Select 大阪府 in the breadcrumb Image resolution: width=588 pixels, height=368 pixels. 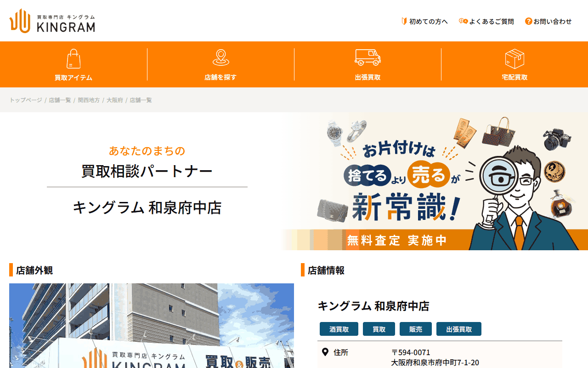point(115,100)
